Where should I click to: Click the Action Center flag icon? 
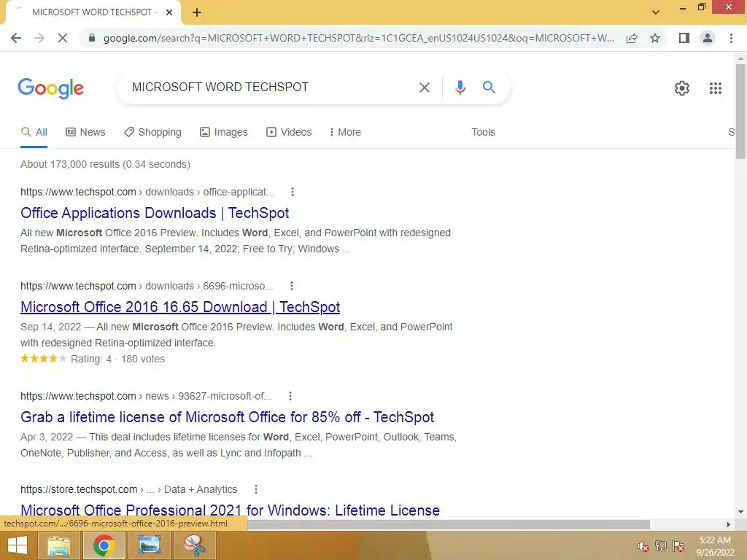[x=678, y=546]
